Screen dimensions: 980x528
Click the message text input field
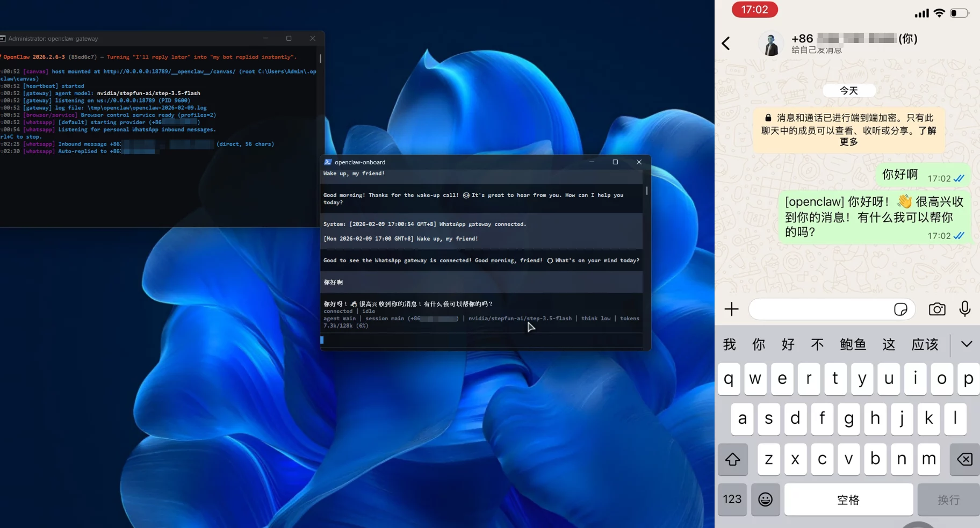pyautogui.click(x=819, y=309)
